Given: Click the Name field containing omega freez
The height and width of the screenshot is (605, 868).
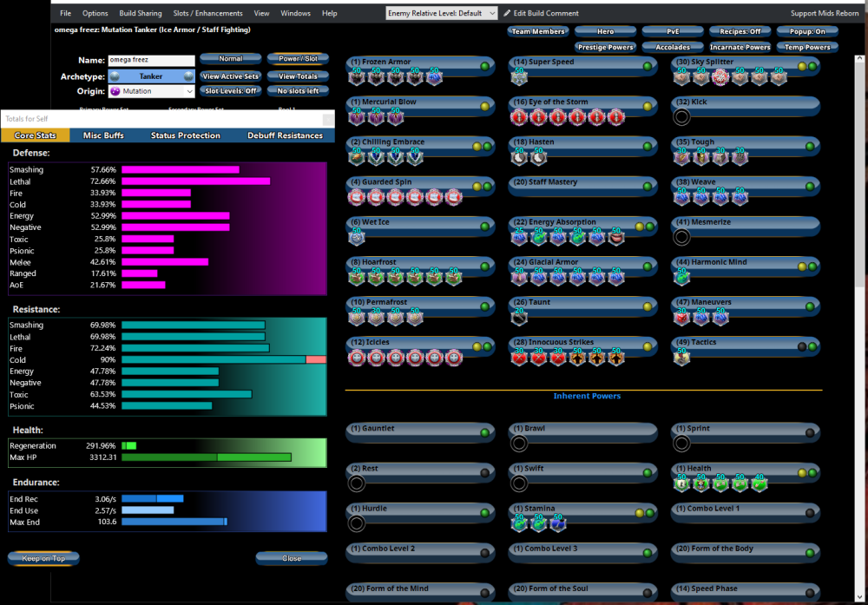Looking at the screenshot, I should coord(151,61).
